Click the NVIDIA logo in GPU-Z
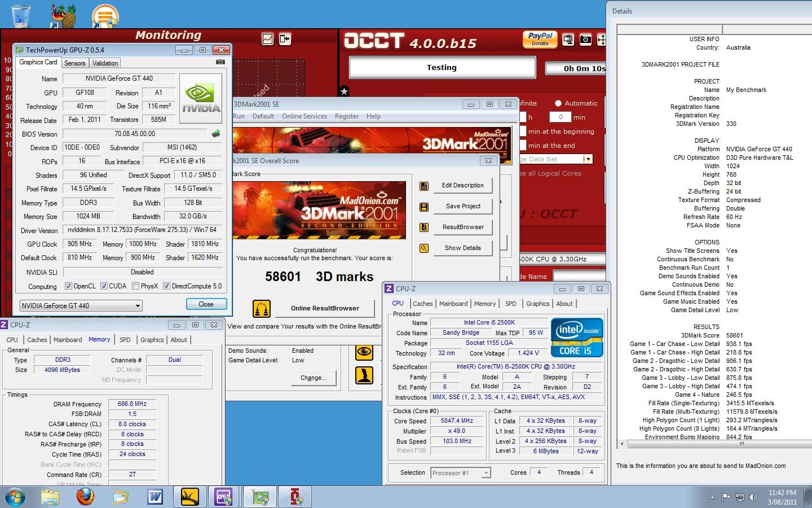This screenshot has width=812, height=508. pos(200,98)
